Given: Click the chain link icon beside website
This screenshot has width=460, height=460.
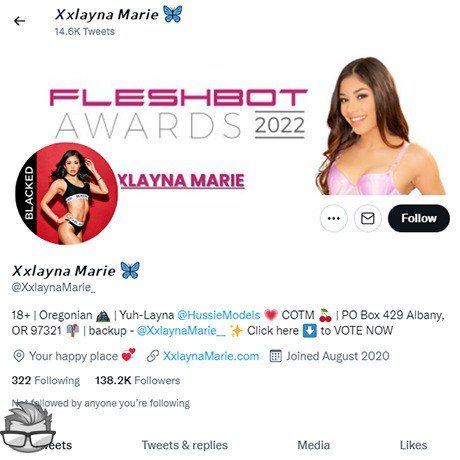Looking at the screenshot, I should 153,356.
